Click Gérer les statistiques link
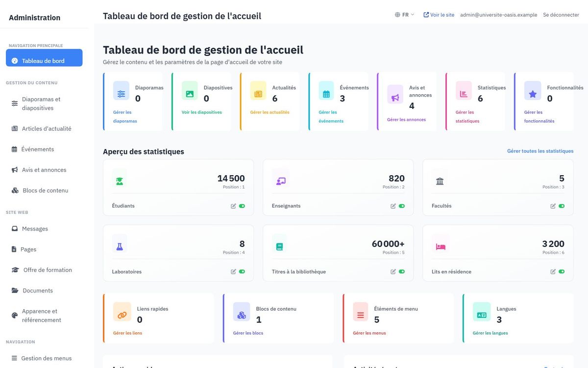This screenshot has width=588, height=368. (x=467, y=116)
